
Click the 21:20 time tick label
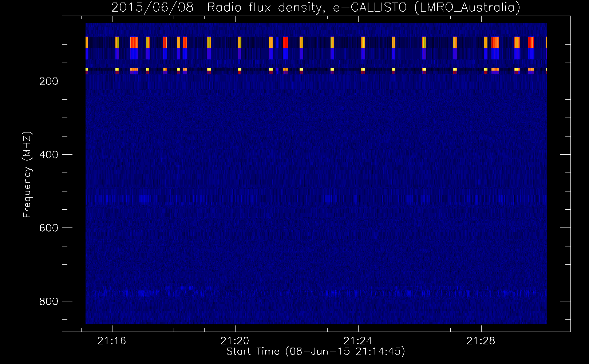(235, 341)
